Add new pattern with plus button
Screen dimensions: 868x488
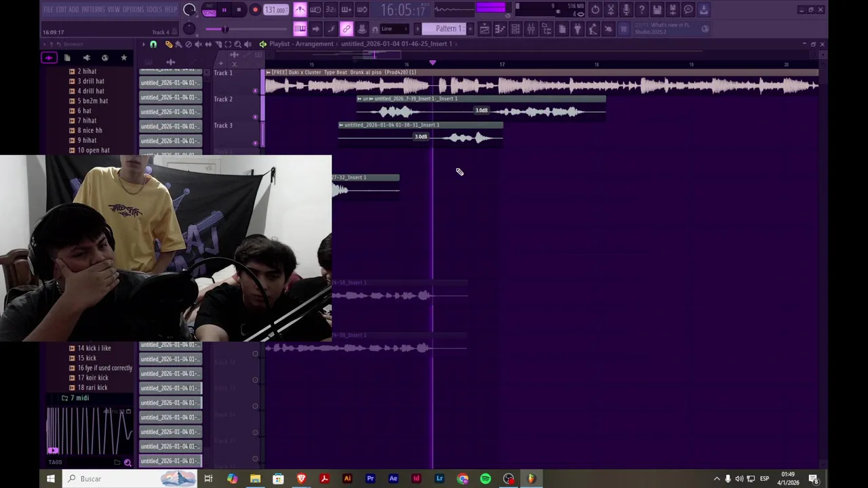click(470, 28)
